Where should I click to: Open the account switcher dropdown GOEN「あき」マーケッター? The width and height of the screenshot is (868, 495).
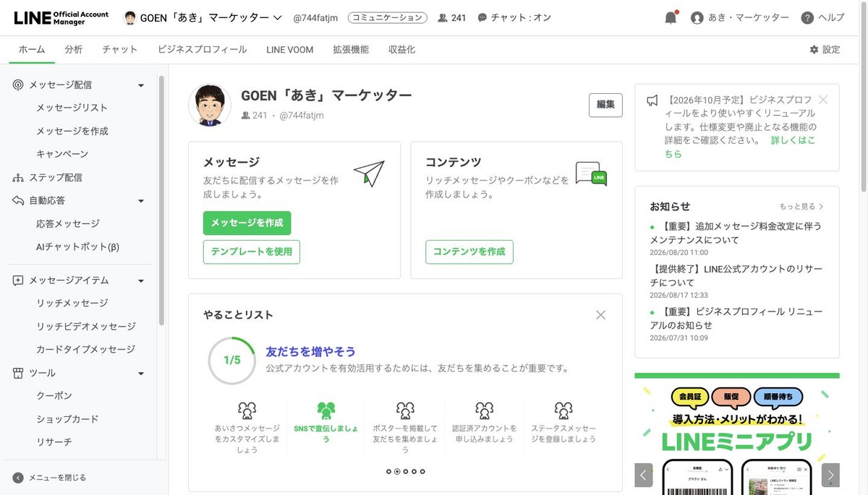(203, 18)
